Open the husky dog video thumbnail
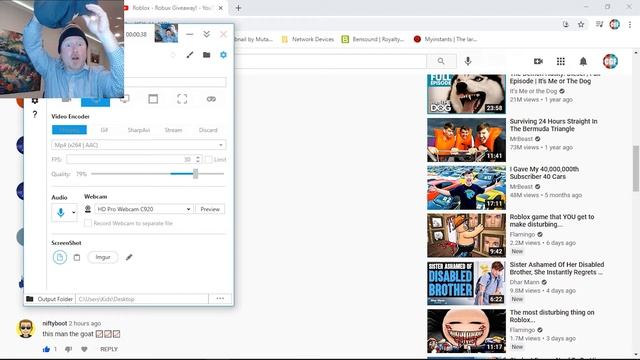Image resolution: width=640 pixels, height=360 pixels. coord(466,94)
